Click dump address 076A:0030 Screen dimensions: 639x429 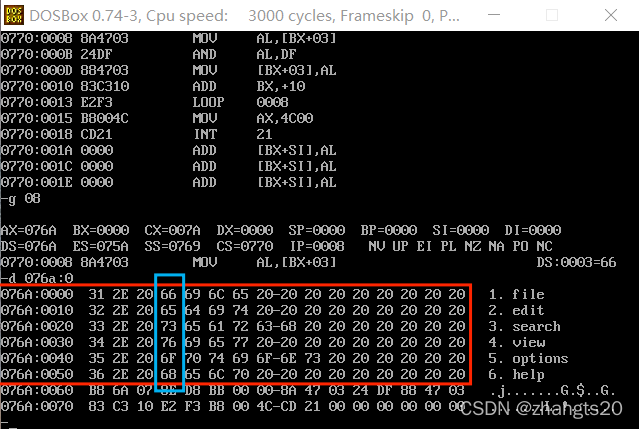[37, 342]
